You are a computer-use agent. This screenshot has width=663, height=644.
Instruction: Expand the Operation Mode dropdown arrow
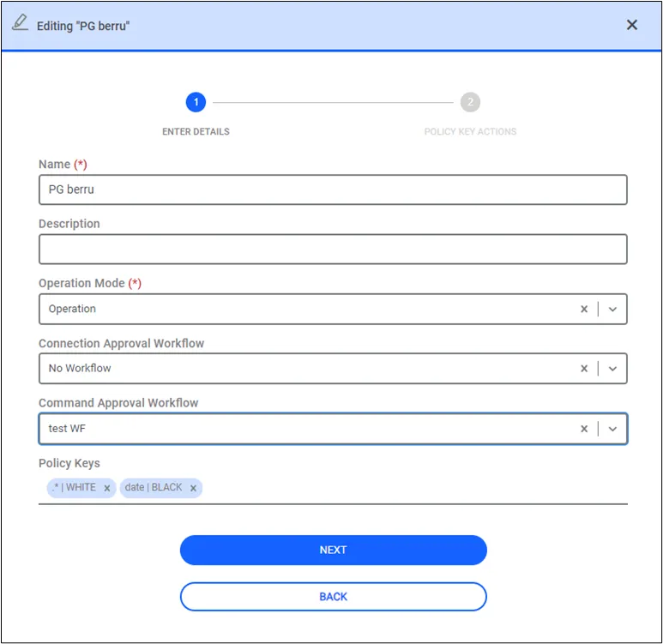(x=612, y=309)
